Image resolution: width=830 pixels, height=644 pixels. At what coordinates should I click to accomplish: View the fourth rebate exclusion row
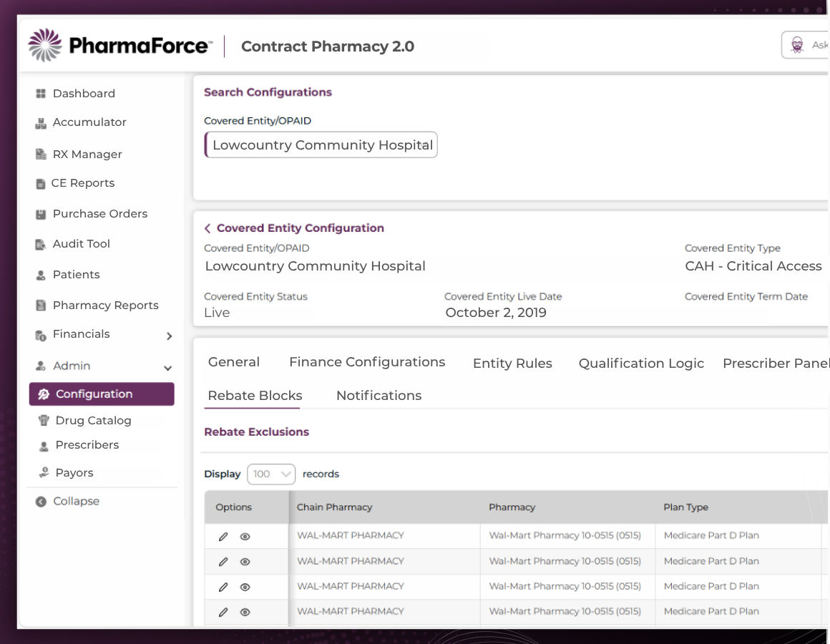coord(245,613)
